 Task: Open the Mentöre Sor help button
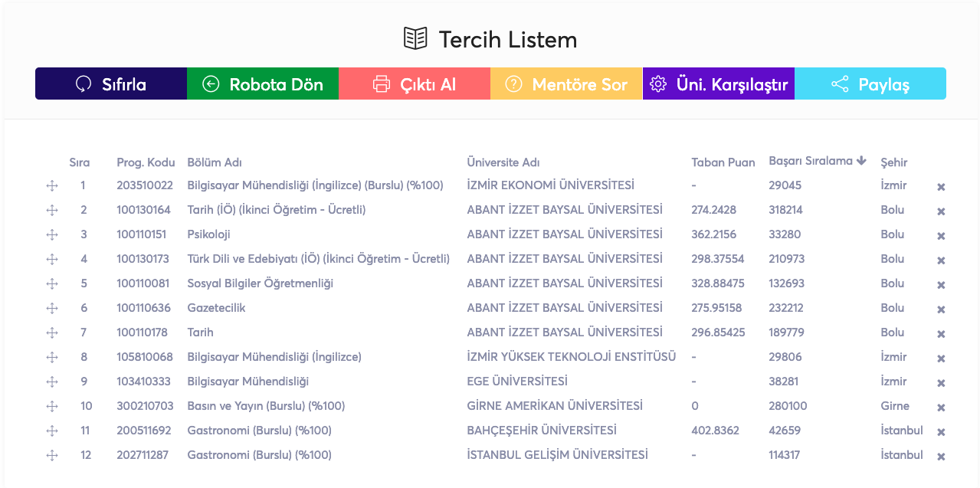tap(566, 84)
